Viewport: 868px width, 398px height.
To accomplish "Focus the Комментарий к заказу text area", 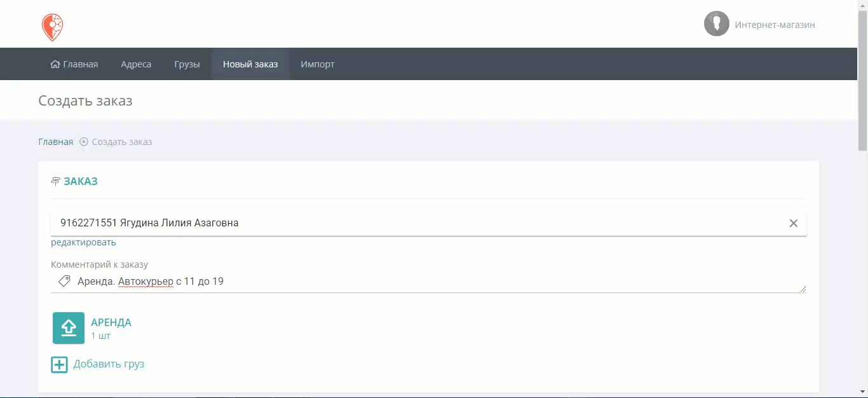I will pos(428,281).
